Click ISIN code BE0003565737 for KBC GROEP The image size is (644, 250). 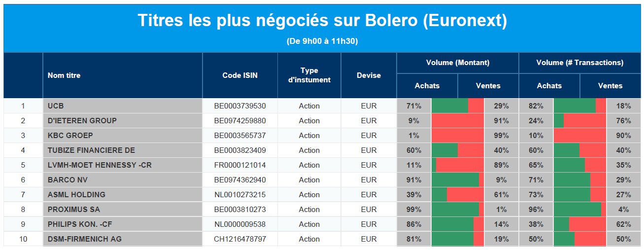coord(240,136)
